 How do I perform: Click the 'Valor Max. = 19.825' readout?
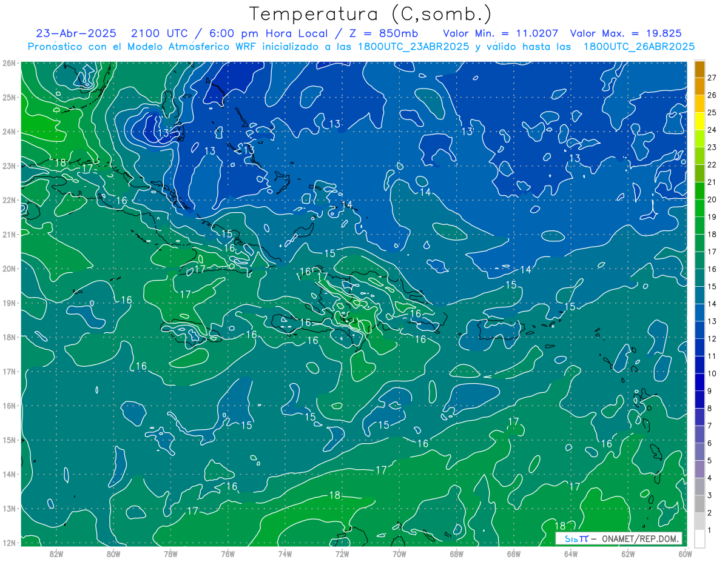click(x=625, y=33)
